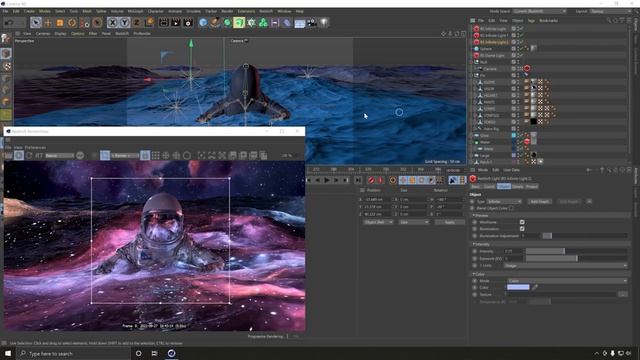Click the Apply coordinates button
Viewport: 640px width, 360px height.
pos(449,222)
